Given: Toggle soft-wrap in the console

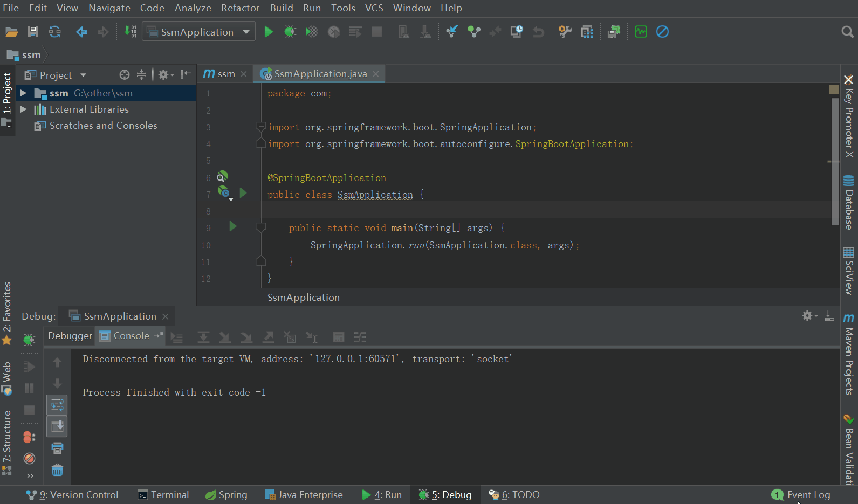Looking at the screenshot, I should coord(57,405).
